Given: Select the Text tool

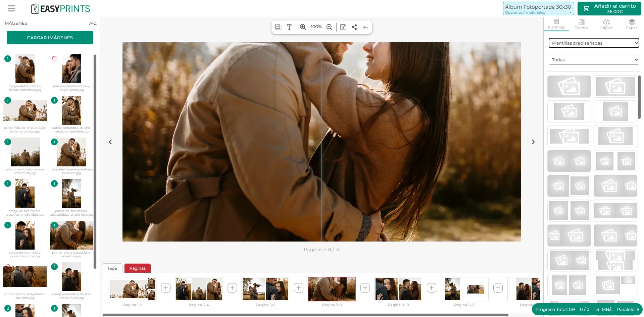Looking at the screenshot, I should click(289, 27).
